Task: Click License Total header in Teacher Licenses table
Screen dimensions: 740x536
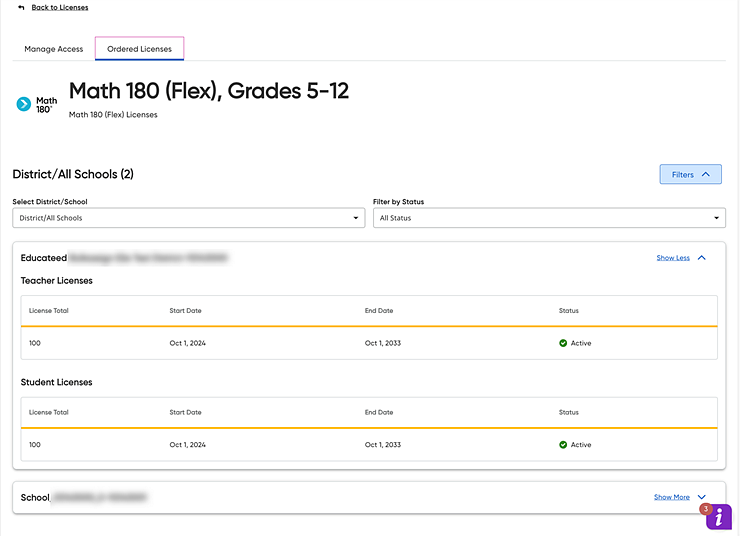Action: (49, 310)
